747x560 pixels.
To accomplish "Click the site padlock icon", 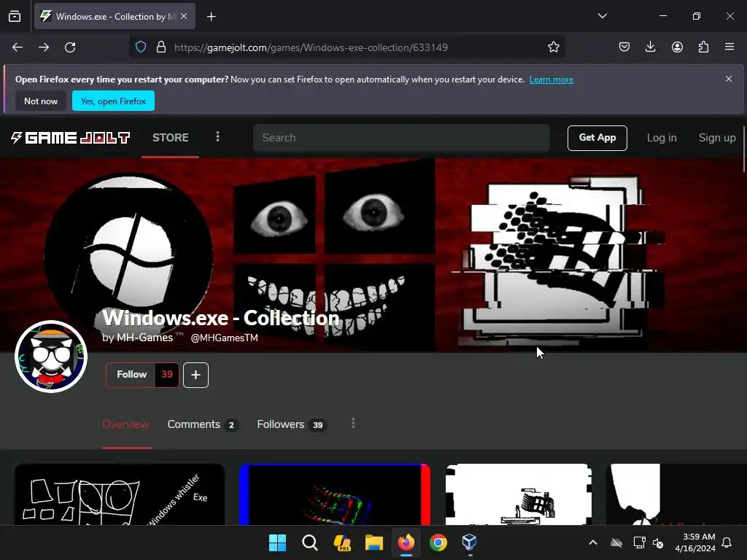I will [161, 47].
